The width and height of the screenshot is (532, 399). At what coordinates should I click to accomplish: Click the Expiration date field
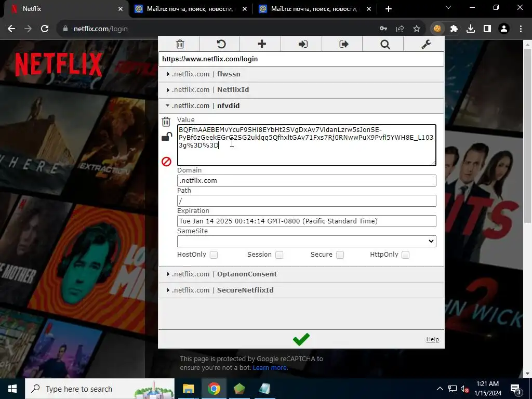(x=307, y=221)
